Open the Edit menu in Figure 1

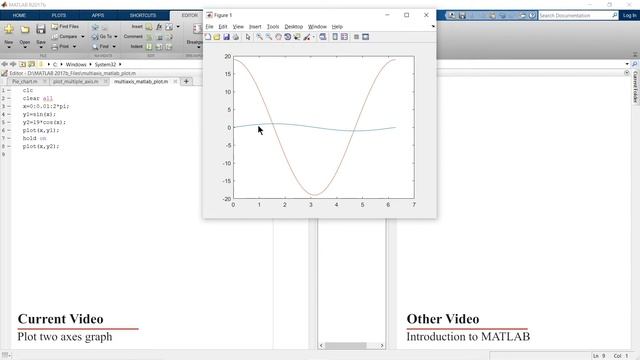coord(223,27)
